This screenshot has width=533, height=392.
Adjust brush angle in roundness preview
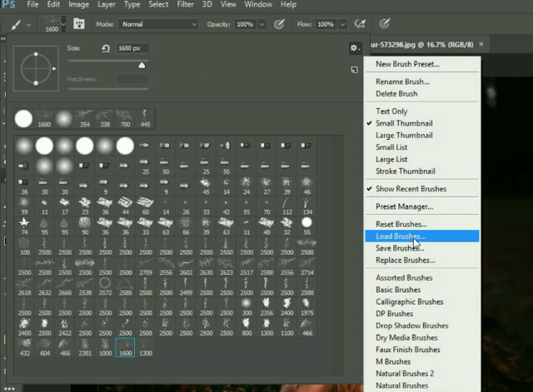pos(36,68)
